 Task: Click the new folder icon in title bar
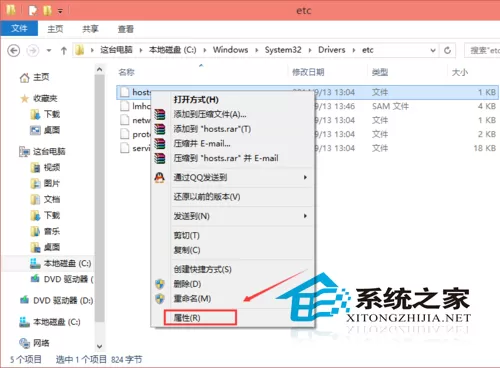click(x=47, y=11)
